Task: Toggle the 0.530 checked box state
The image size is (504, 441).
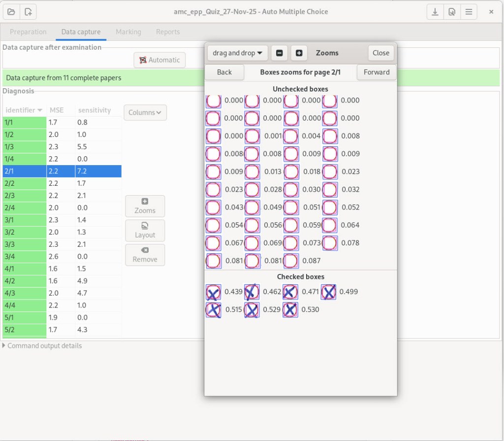Action: 290,310
